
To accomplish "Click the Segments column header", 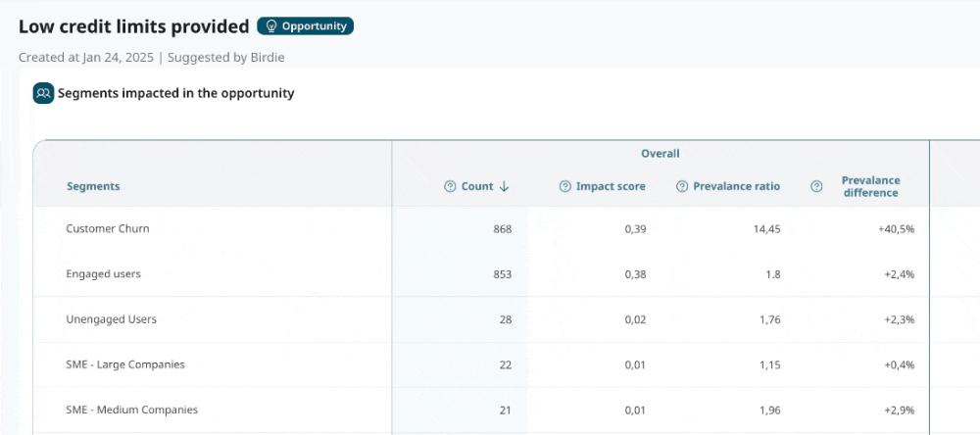I will (93, 186).
